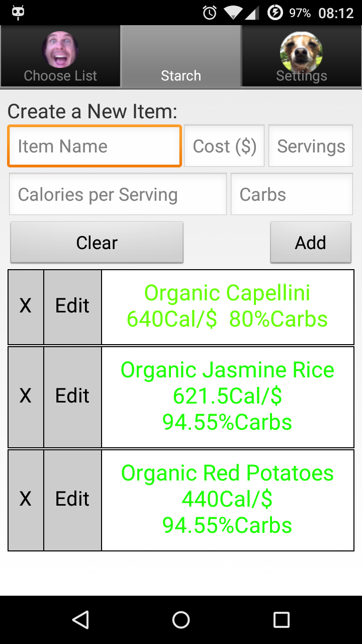Tap the Android home circle icon

[181, 620]
